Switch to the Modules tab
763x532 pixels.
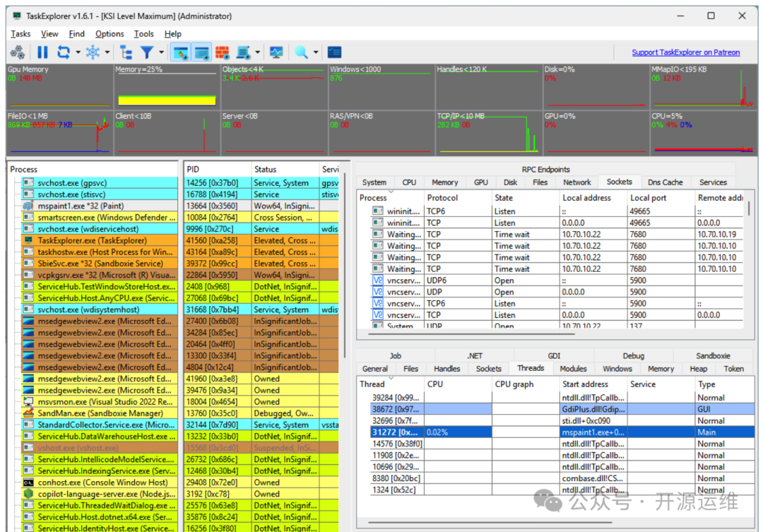[573, 369]
